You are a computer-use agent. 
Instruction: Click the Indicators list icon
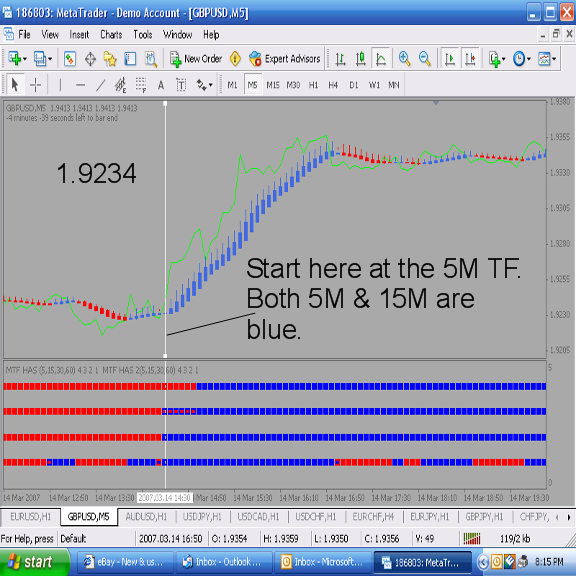[x=494, y=59]
